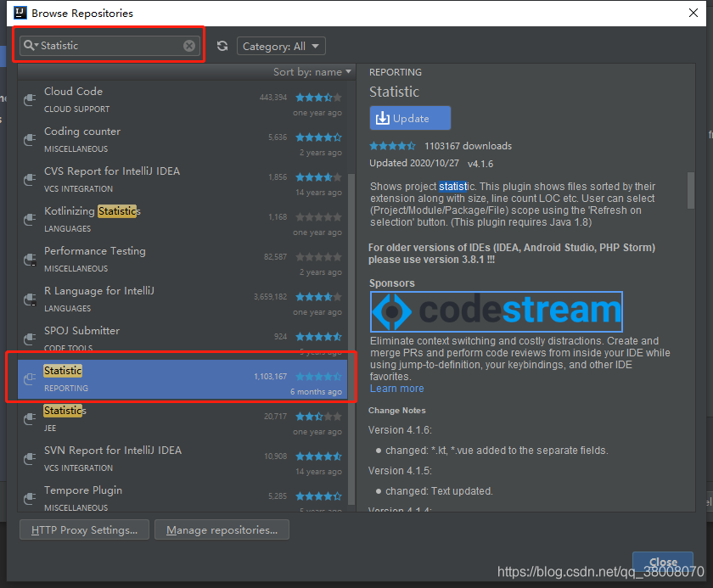Image resolution: width=713 pixels, height=588 pixels.
Task: Click the search magnifier icon
Action: pyautogui.click(x=31, y=46)
